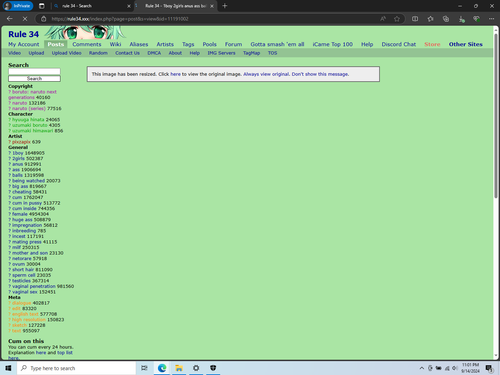
Task: Open the split screen icon
Action: pyautogui.click(x=415, y=19)
